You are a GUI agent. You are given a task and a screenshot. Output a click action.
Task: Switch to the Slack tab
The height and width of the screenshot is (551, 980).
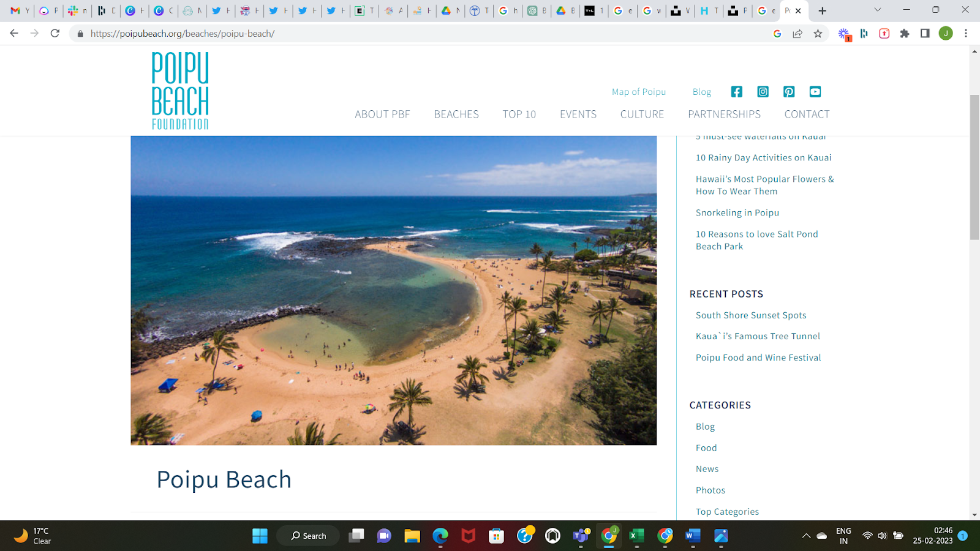[78, 10]
